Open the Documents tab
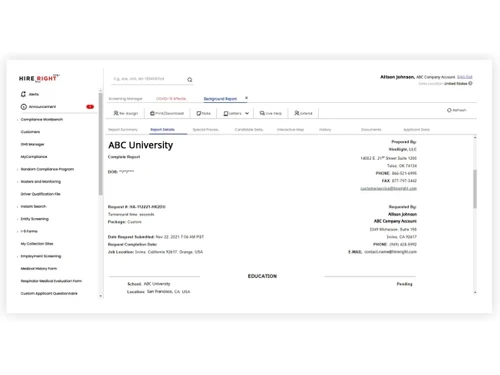The width and height of the screenshot is (500, 375). [371, 130]
